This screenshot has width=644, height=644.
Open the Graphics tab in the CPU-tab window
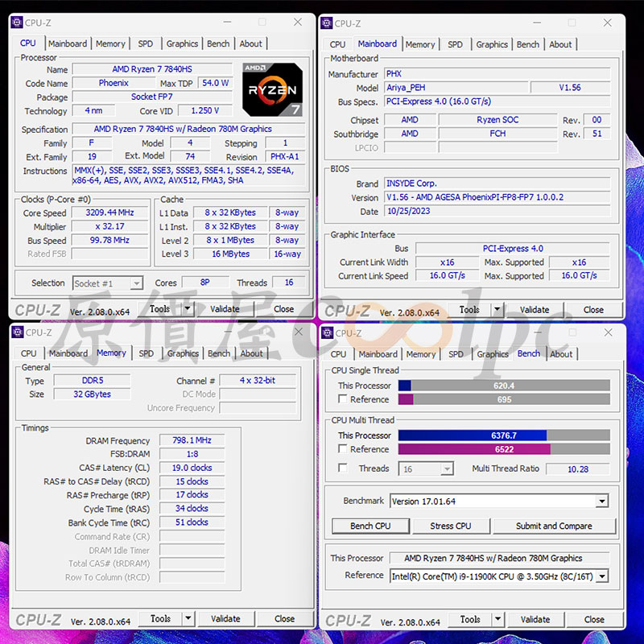[183, 43]
